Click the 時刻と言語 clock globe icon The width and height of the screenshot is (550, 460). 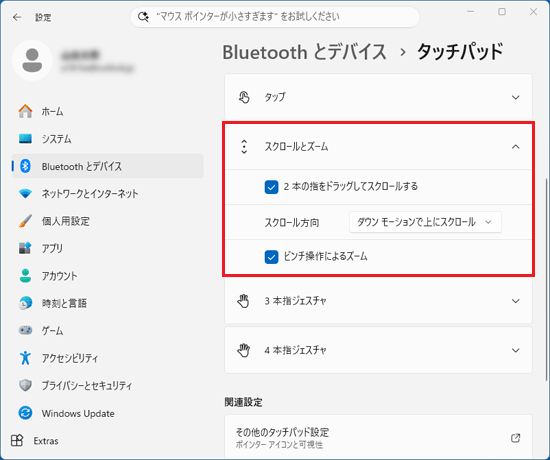tap(25, 303)
